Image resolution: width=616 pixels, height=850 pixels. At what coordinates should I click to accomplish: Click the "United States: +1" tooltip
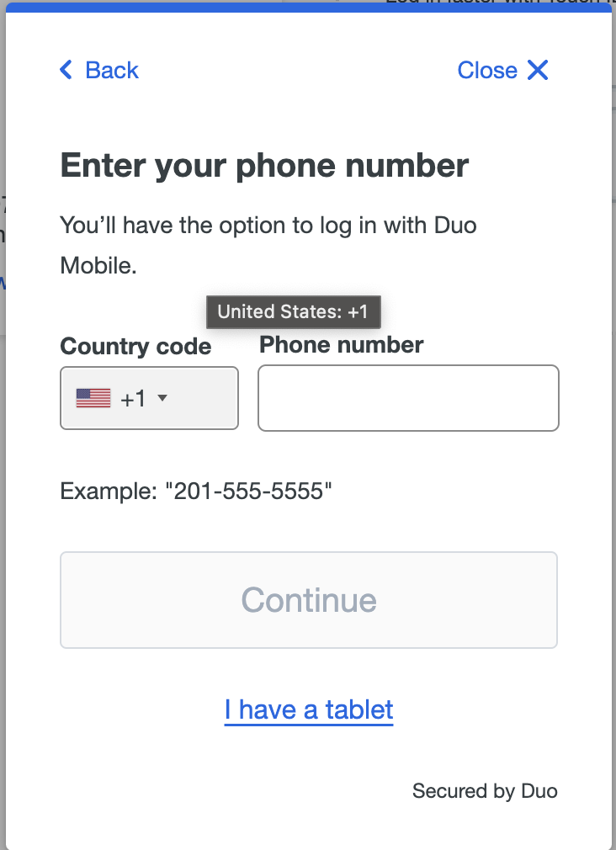pyautogui.click(x=293, y=311)
